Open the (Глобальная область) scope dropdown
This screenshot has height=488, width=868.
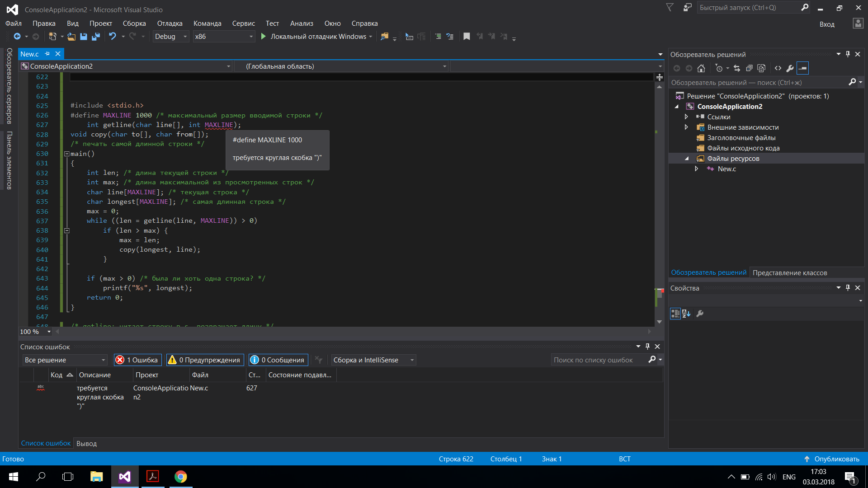click(x=342, y=66)
